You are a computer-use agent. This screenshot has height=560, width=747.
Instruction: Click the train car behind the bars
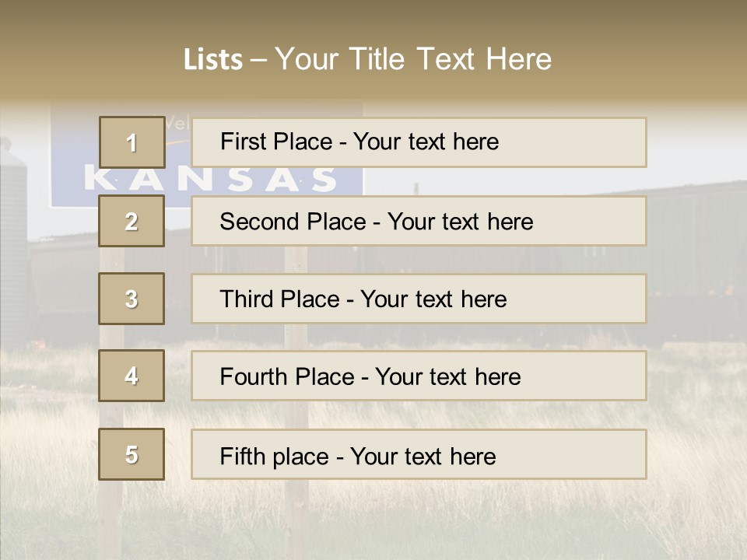coord(696,262)
